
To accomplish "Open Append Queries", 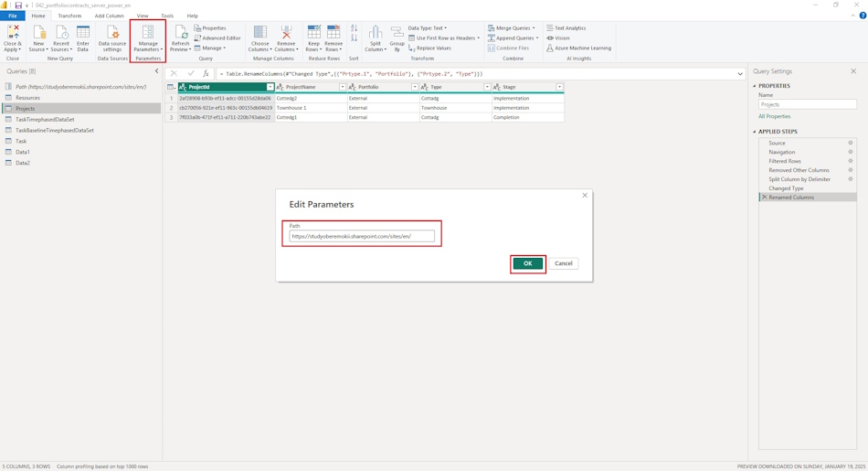I will [x=513, y=38].
